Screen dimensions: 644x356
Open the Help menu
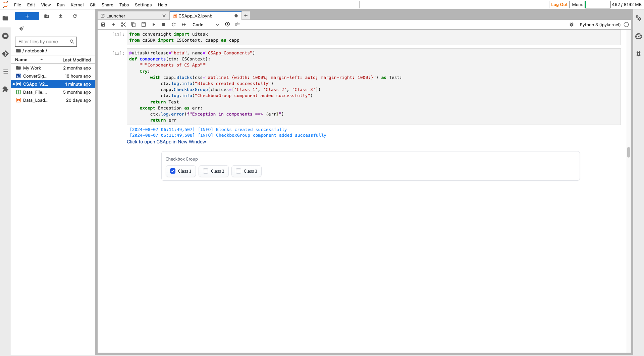(162, 5)
